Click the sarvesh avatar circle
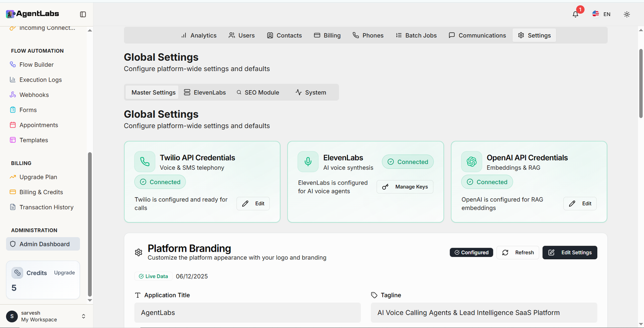Image resolution: width=644 pixels, height=328 pixels. 12,316
